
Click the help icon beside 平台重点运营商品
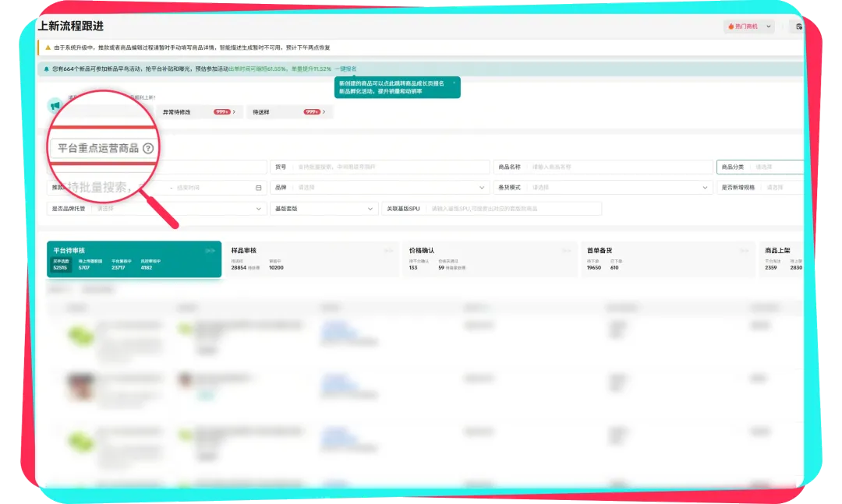tap(148, 148)
